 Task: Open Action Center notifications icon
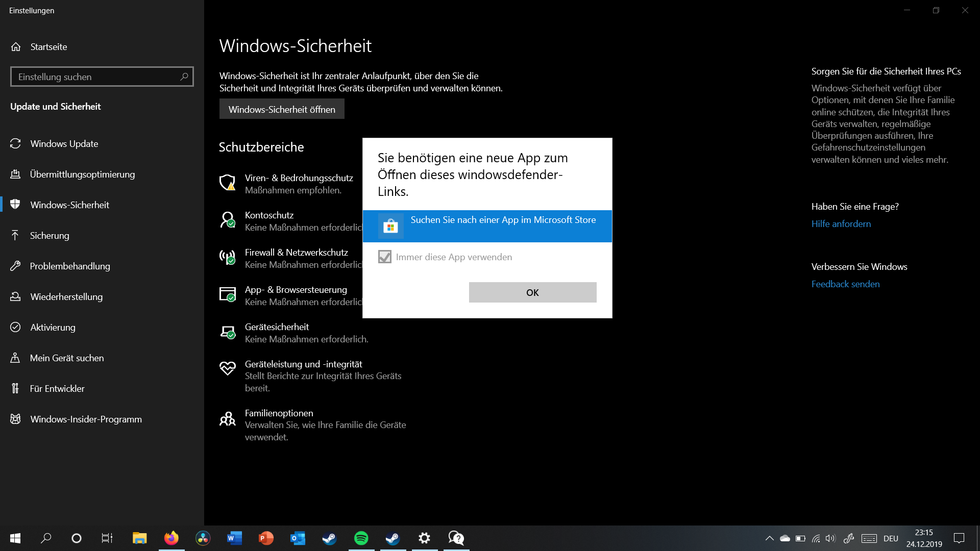[959, 538]
